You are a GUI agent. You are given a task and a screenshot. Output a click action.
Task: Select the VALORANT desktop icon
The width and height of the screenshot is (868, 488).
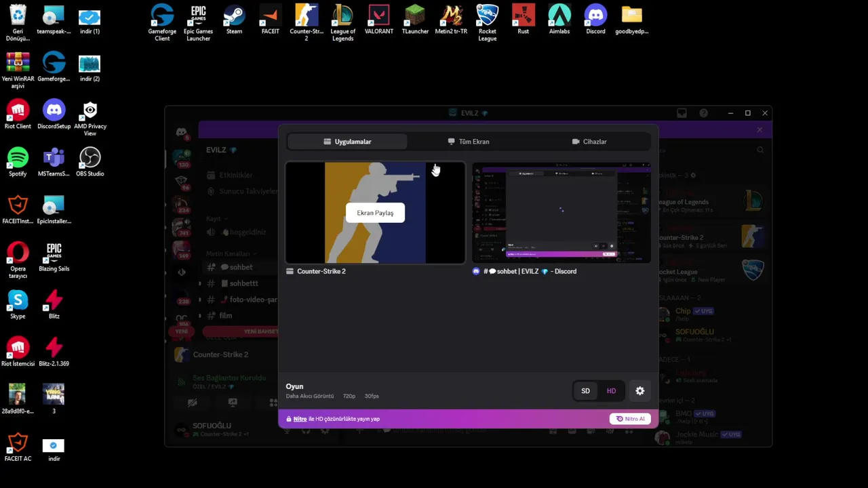378,20
